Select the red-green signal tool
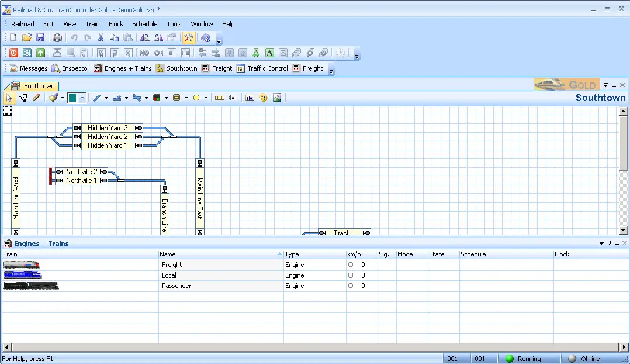Image resolution: width=630 pixels, height=364 pixels. pos(157,98)
